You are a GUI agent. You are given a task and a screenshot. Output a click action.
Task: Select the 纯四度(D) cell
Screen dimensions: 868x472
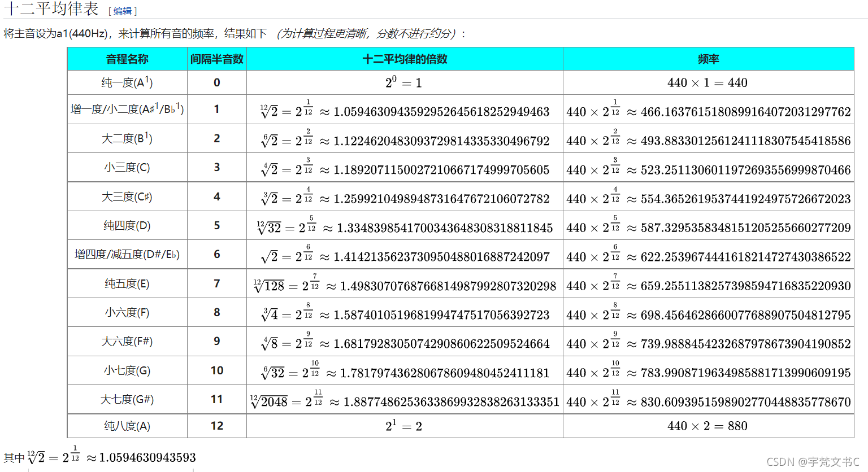tap(127, 225)
